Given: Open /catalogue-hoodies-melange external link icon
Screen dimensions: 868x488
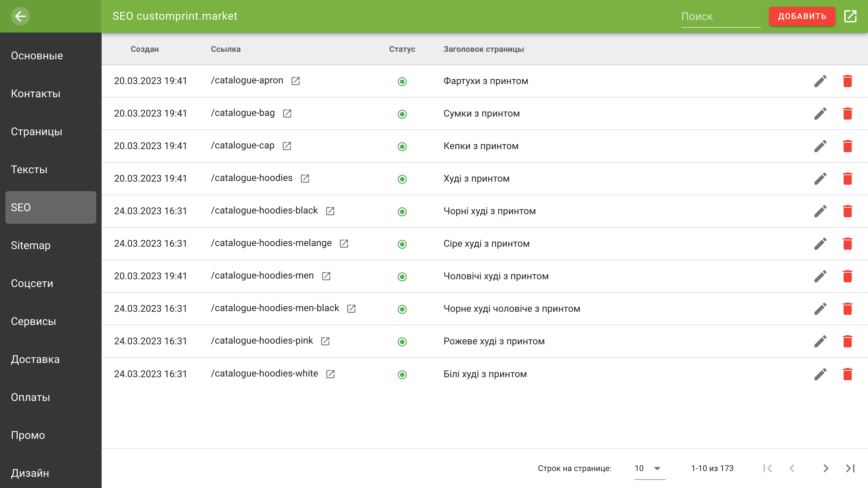Looking at the screenshot, I should (344, 243).
